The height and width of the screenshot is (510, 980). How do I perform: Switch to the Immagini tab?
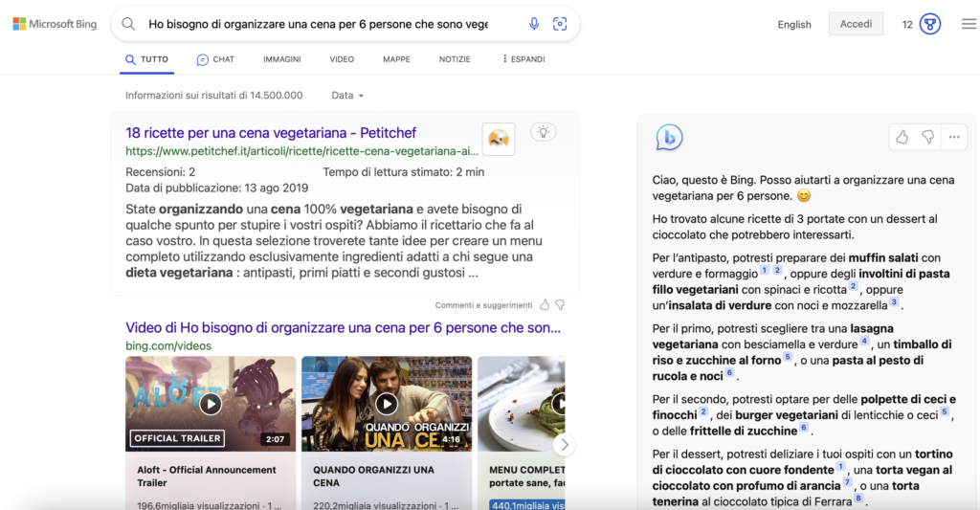pos(282,59)
